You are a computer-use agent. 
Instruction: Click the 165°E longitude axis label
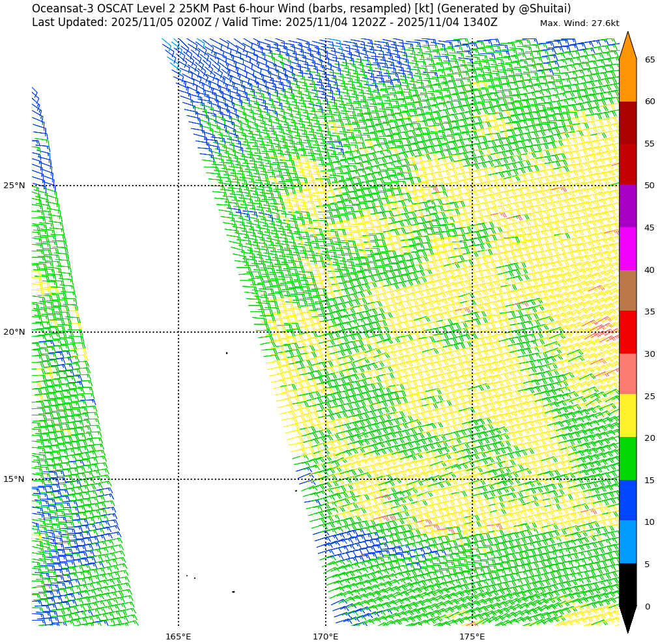click(178, 636)
